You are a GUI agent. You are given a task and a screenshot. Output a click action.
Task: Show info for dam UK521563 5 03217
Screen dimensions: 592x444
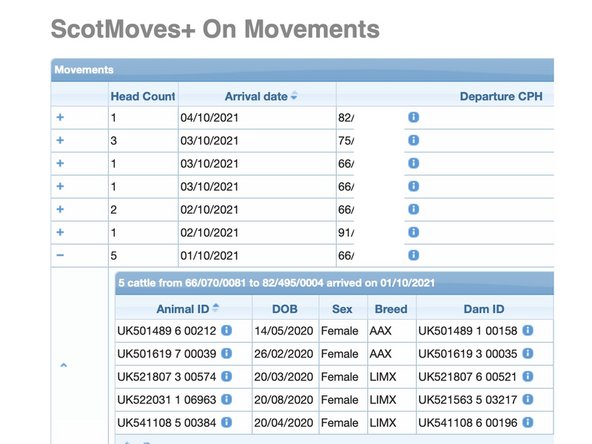(527, 399)
